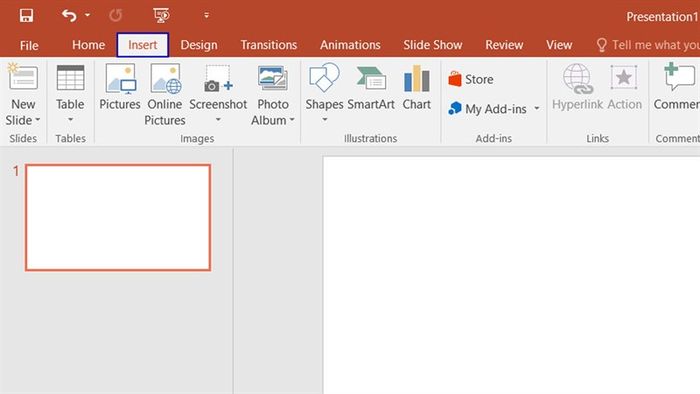Screen dimensions: 700x394
Task: Open the Transitions tab
Action: click(269, 45)
